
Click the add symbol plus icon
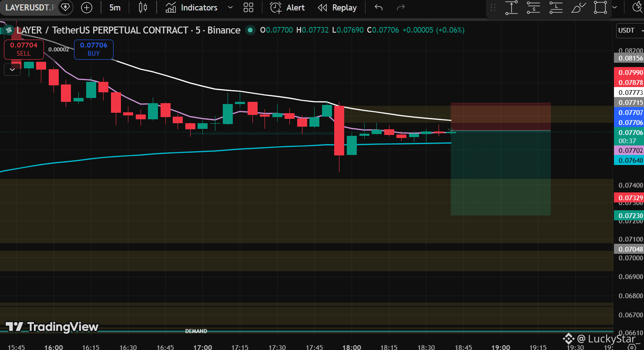(87, 7)
